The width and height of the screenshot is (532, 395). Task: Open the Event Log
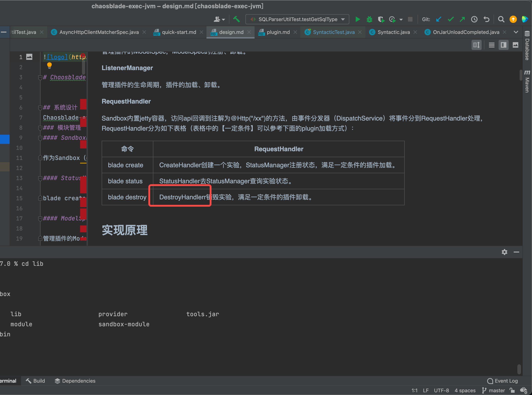coord(502,381)
